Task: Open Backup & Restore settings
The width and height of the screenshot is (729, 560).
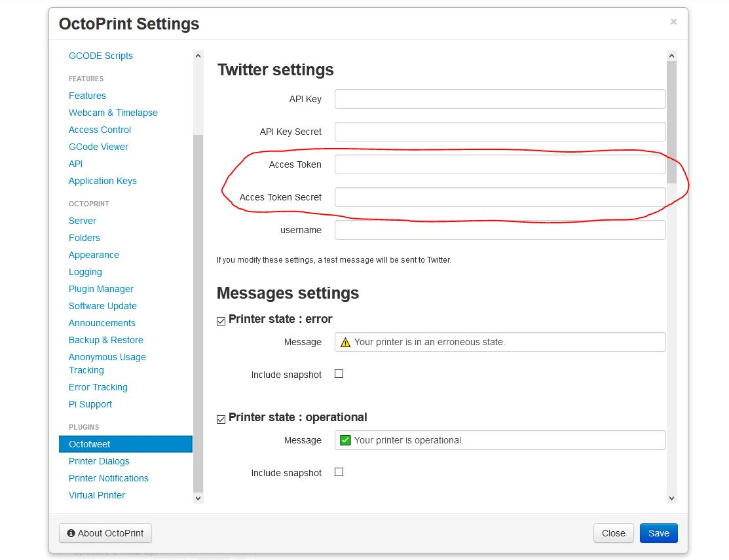Action: click(x=106, y=340)
